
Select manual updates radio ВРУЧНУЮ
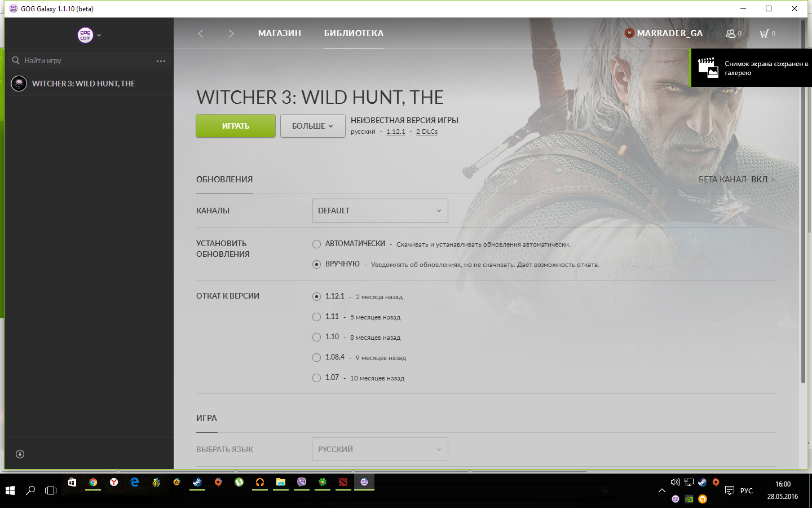(317, 264)
